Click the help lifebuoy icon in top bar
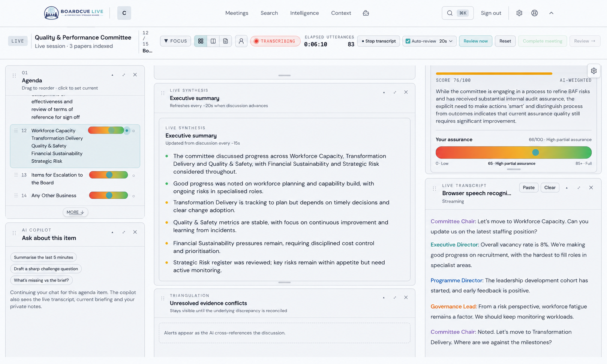607x364 pixels. 535,13
